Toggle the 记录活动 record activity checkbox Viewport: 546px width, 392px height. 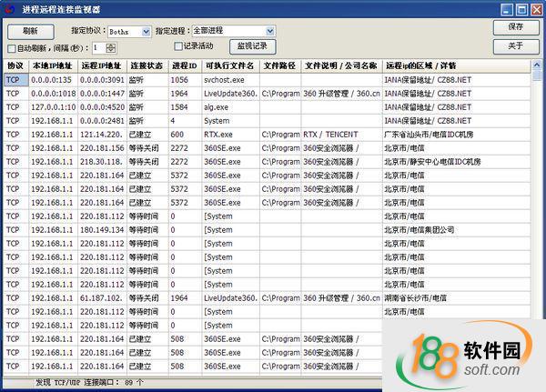coord(178,46)
